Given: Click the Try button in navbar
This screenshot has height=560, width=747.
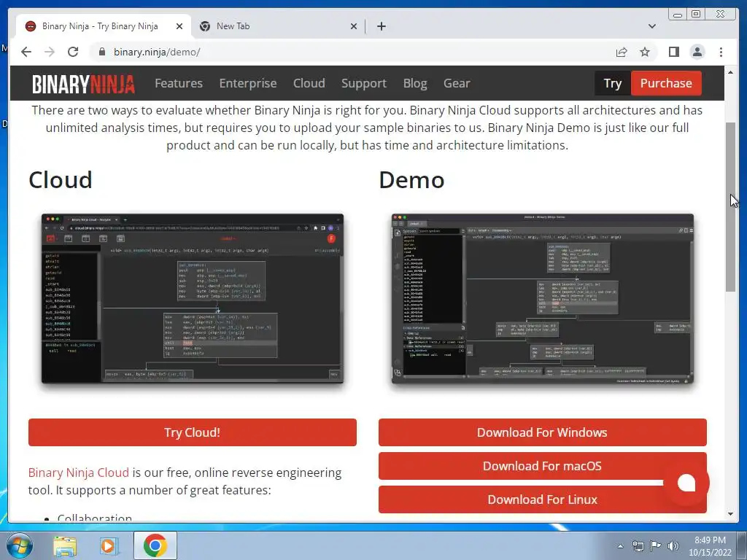Looking at the screenshot, I should coord(613,83).
